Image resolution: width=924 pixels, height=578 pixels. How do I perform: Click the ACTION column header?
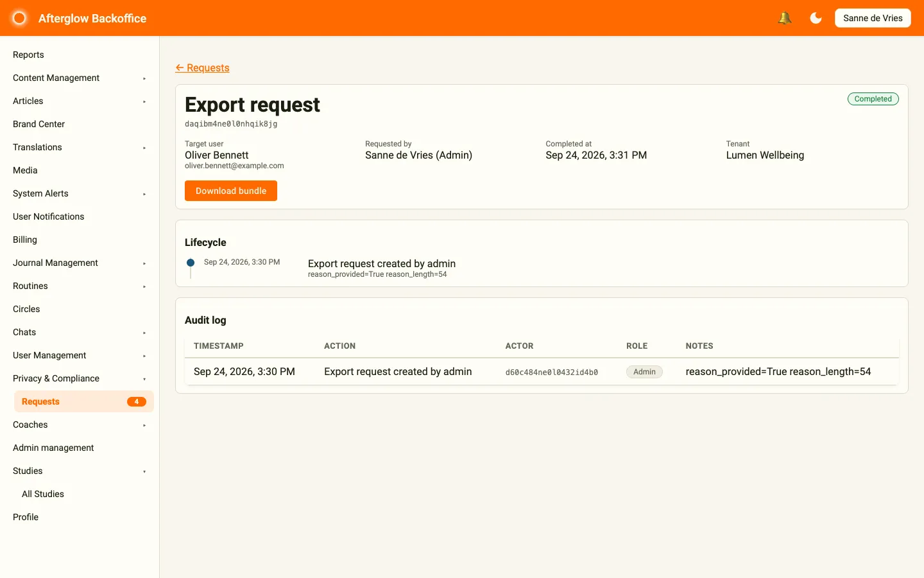click(339, 346)
